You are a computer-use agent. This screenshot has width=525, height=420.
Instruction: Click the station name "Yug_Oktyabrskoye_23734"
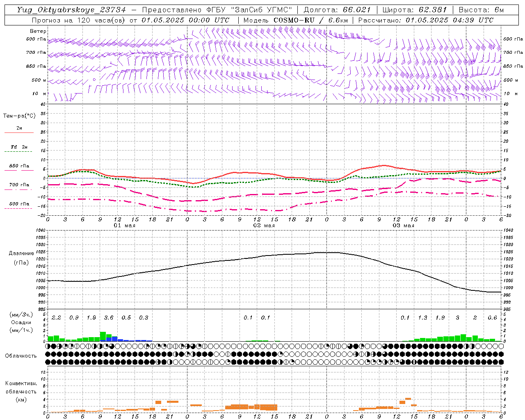pos(71,10)
